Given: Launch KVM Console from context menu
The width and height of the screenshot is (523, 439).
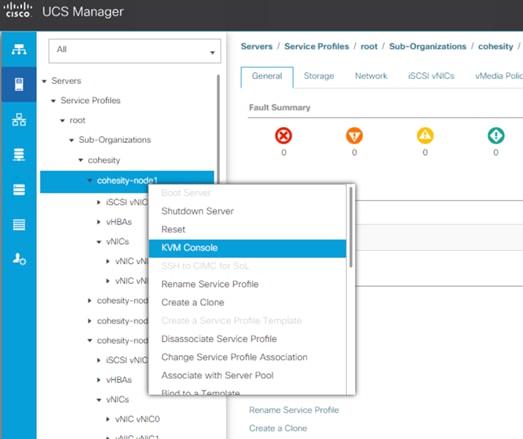Looking at the screenshot, I should [247, 248].
